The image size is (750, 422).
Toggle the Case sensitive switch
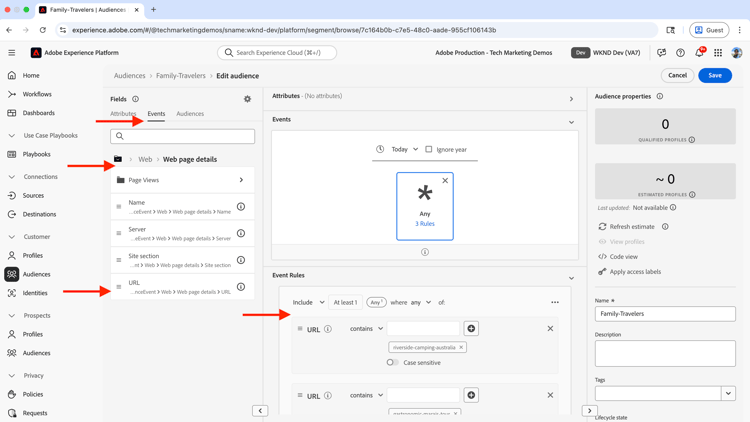click(x=393, y=363)
